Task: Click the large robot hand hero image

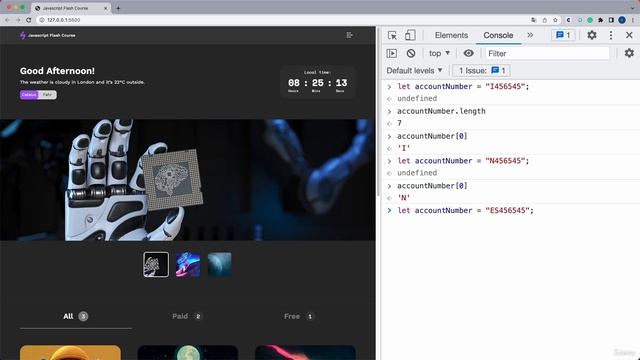Action: point(188,180)
